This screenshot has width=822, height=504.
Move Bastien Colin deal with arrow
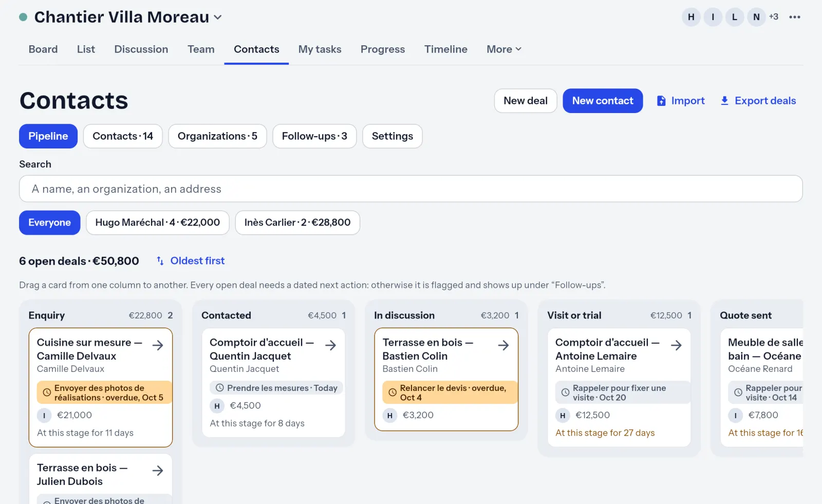pyautogui.click(x=503, y=345)
